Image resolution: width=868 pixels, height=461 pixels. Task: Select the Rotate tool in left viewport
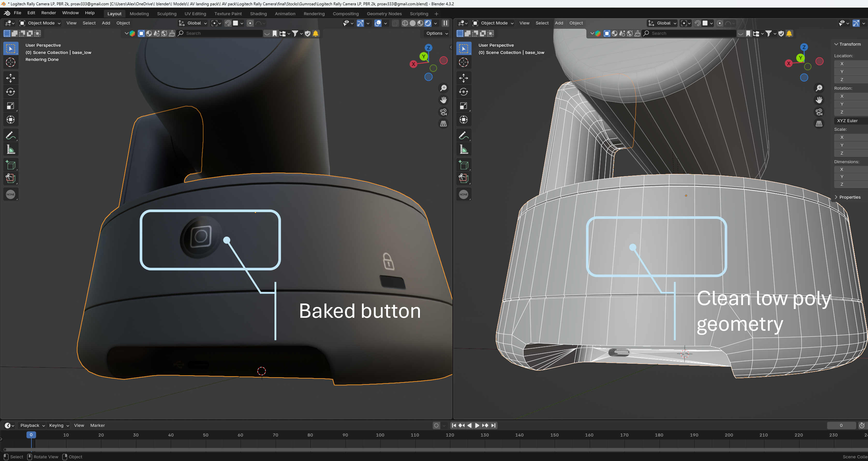point(10,92)
